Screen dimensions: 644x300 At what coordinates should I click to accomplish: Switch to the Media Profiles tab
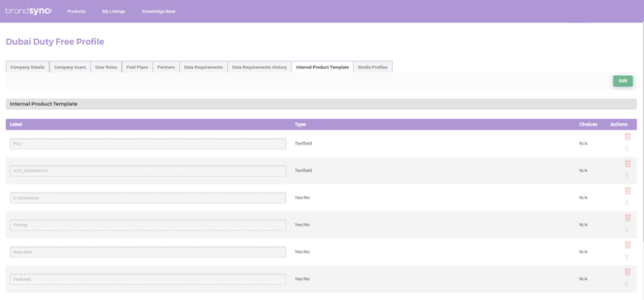373,67
